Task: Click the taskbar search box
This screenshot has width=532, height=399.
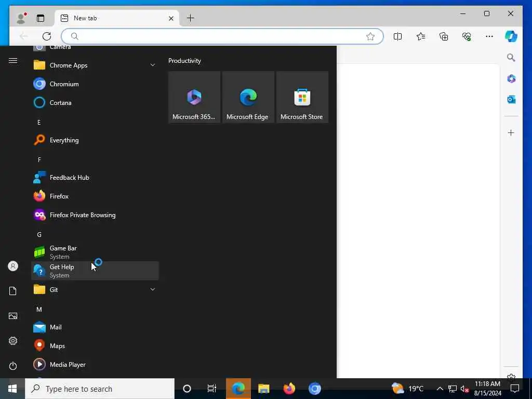Action: [100, 389]
